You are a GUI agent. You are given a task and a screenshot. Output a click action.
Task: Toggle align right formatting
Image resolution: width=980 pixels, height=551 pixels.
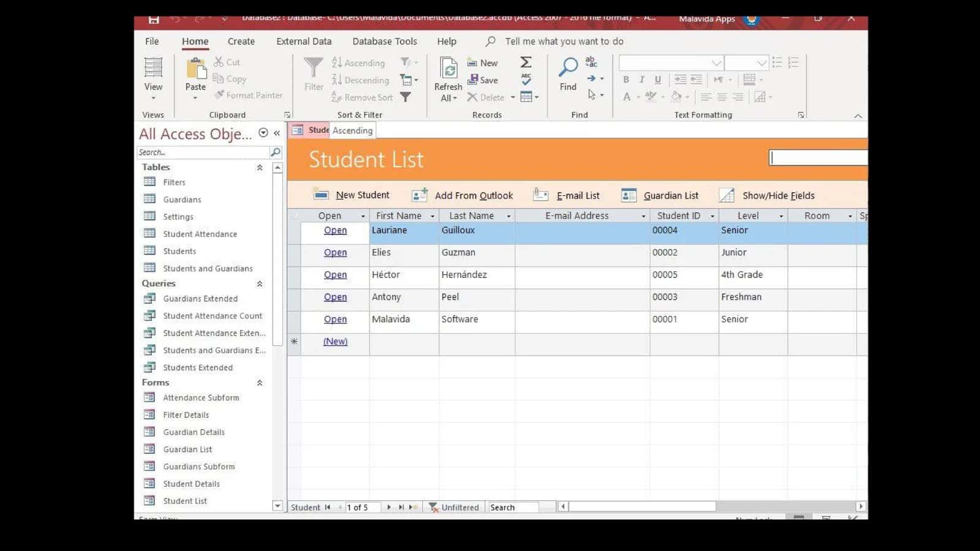tap(738, 97)
